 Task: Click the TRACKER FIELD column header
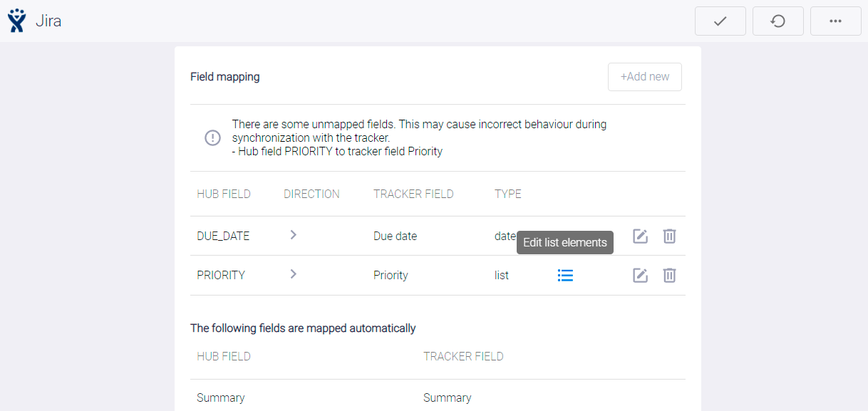coord(413,194)
